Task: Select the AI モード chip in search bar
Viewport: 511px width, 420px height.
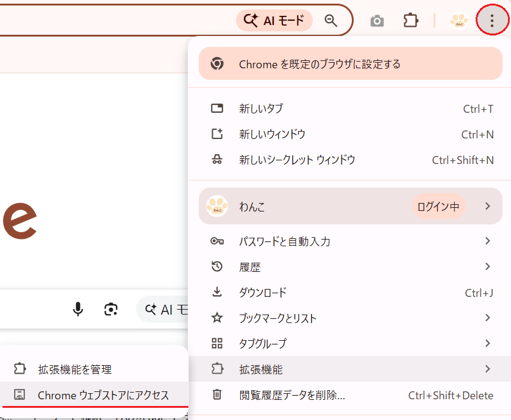Action: [x=274, y=20]
